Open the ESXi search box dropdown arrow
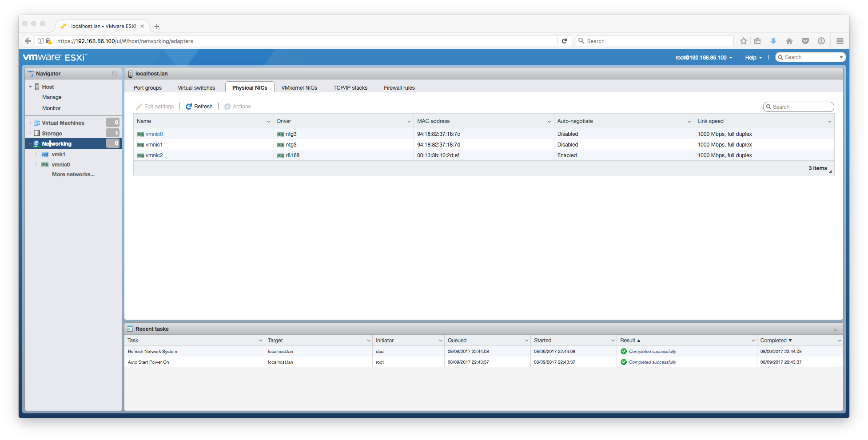 pos(841,57)
